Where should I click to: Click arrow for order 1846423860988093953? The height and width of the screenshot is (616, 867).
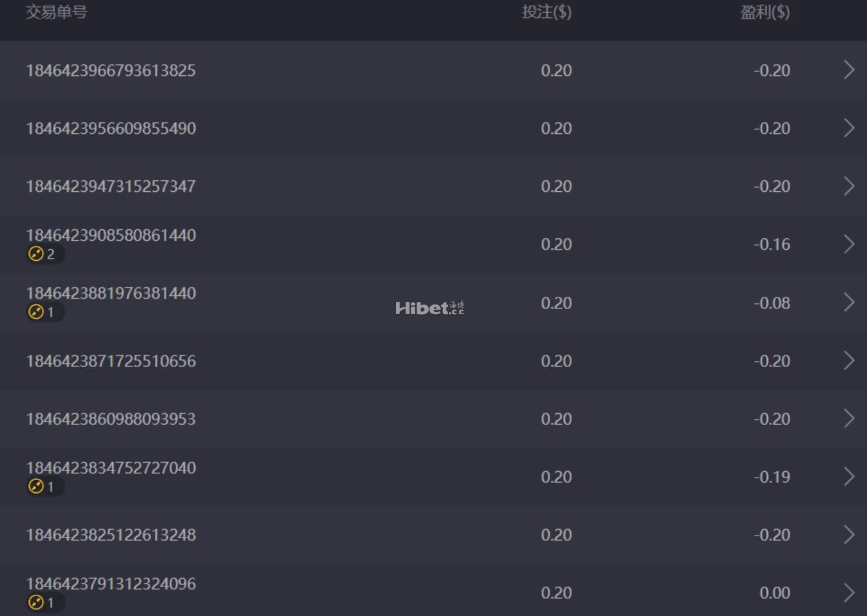click(849, 418)
